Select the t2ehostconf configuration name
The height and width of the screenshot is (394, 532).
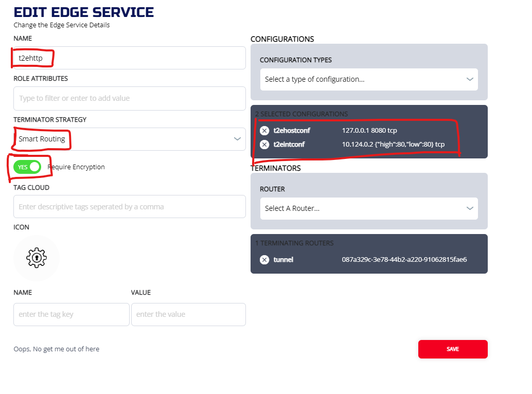(x=292, y=131)
